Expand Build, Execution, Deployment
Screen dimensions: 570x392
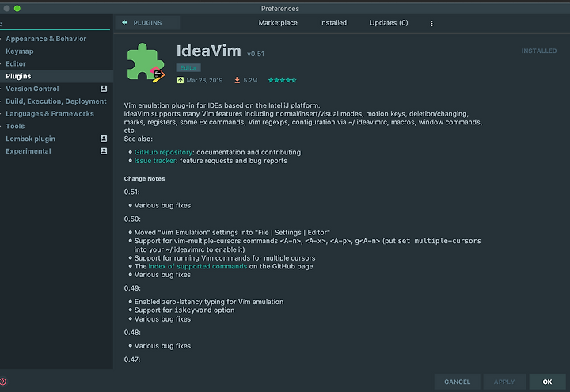point(56,101)
